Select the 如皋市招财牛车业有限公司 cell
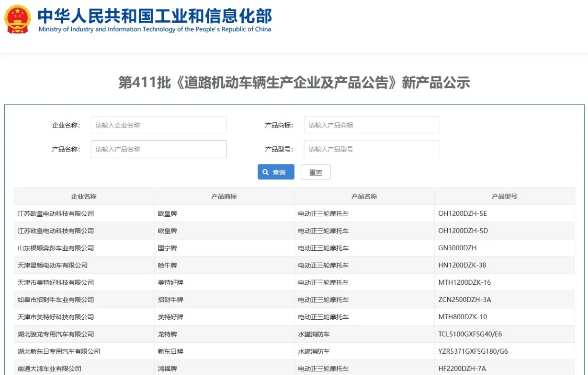 (84, 300)
